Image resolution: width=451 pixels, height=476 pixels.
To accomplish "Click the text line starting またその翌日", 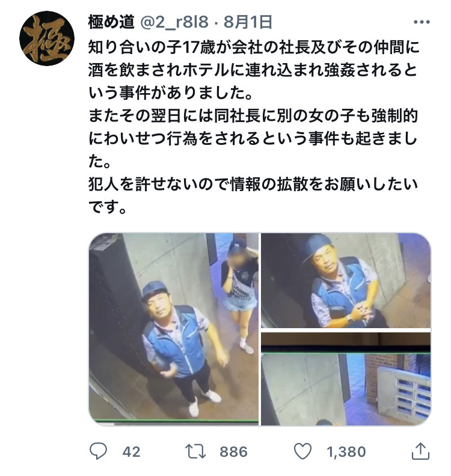I will tap(253, 116).
